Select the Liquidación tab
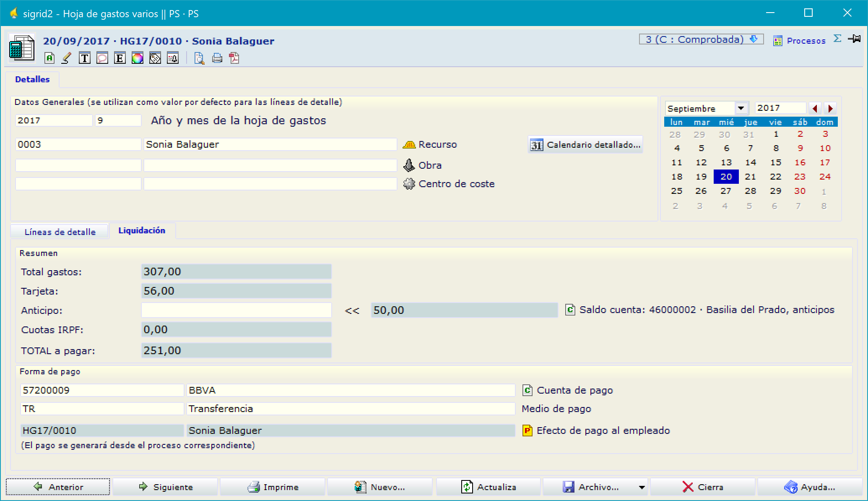The height and width of the screenshot is (501, 868). click(x=142, y=230)
